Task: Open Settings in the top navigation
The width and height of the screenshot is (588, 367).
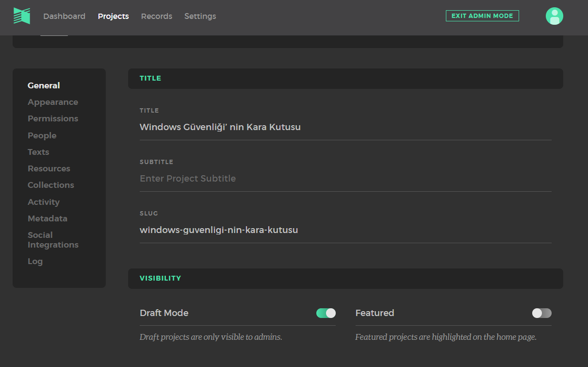Action: pyautogui.click(x=200, y=16)
